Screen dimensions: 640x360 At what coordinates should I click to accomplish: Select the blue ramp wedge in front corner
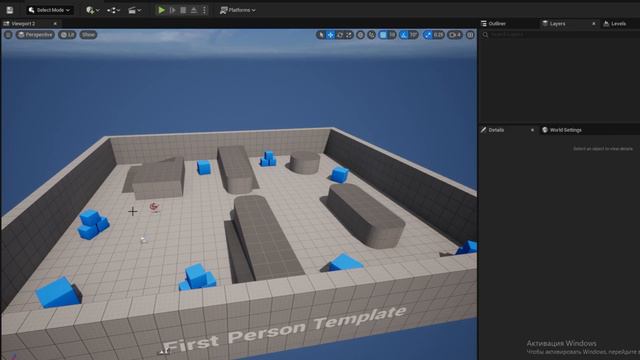pos(58,292)
